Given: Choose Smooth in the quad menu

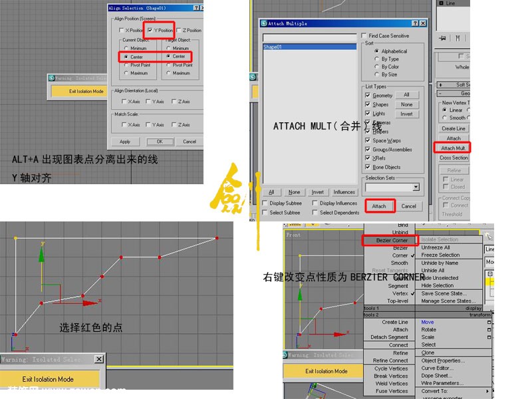Looking at the screenshot, I should pos(400,263).
